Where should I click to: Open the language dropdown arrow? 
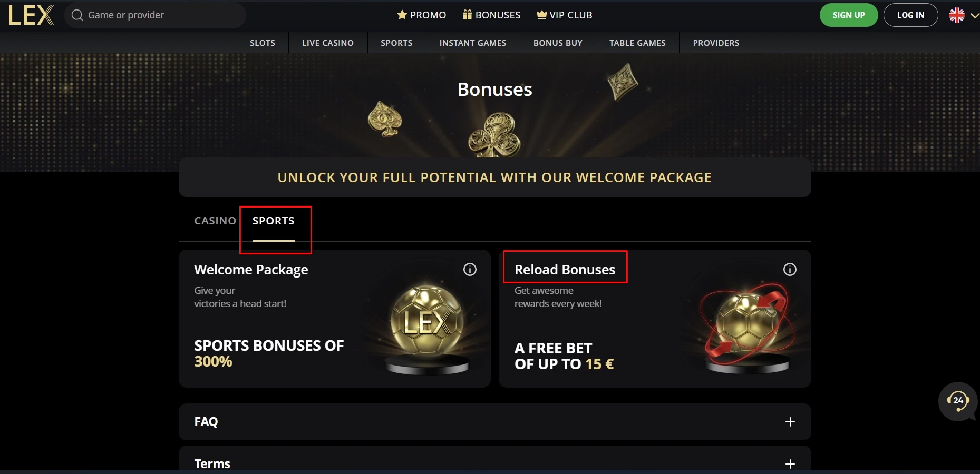click(x=974, y=16)
